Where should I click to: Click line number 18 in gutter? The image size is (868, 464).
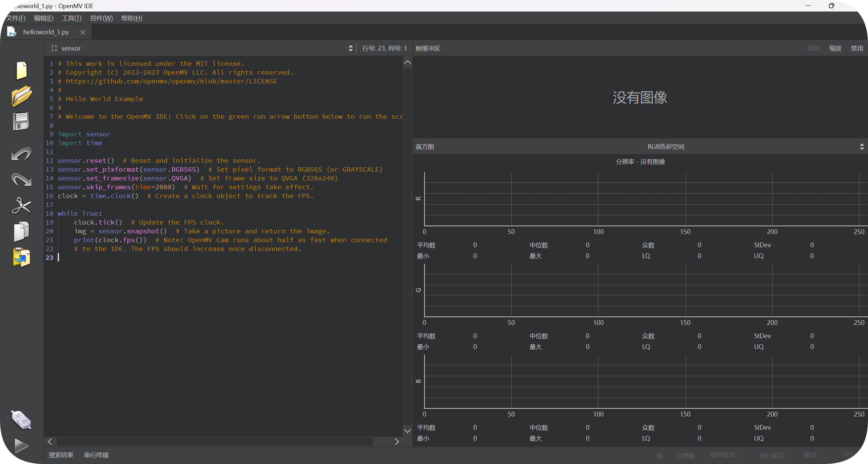pyautogui.click(x=50, y=213)
